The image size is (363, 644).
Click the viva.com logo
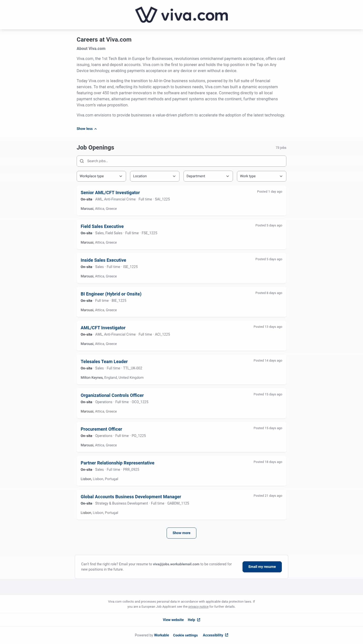[x=181, y=15]
